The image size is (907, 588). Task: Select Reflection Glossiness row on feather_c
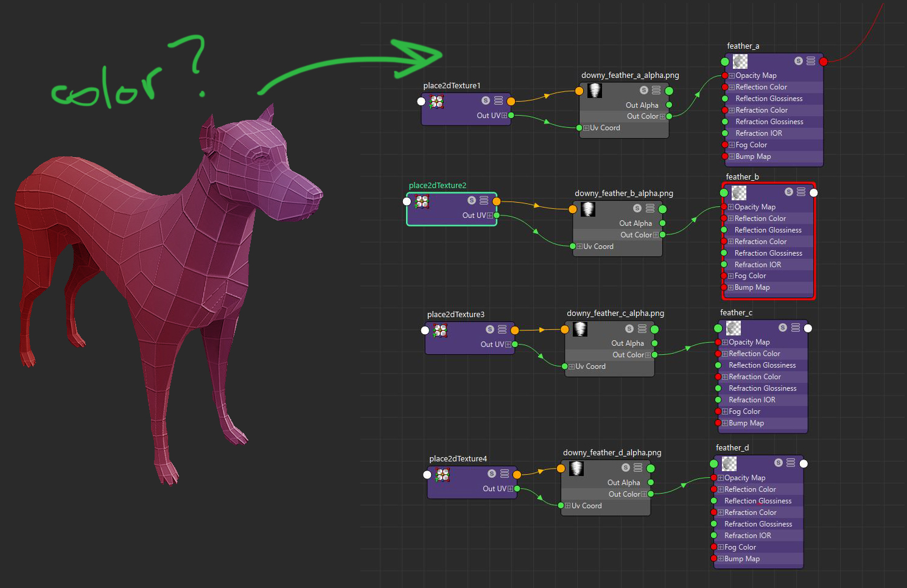tap(762, 365)
